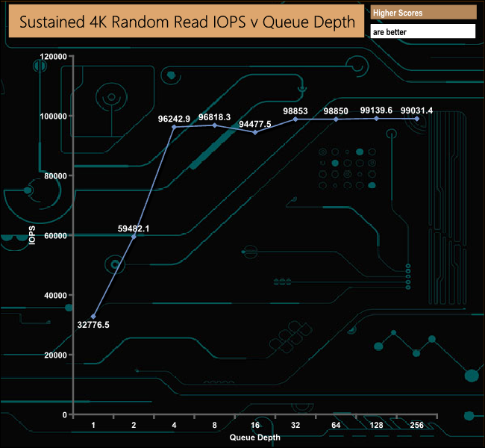The width and height of the screenshot is (485, 448).
Task: Click the x-axis label 4
Action: pyautogui.click(x=174, y=426)
